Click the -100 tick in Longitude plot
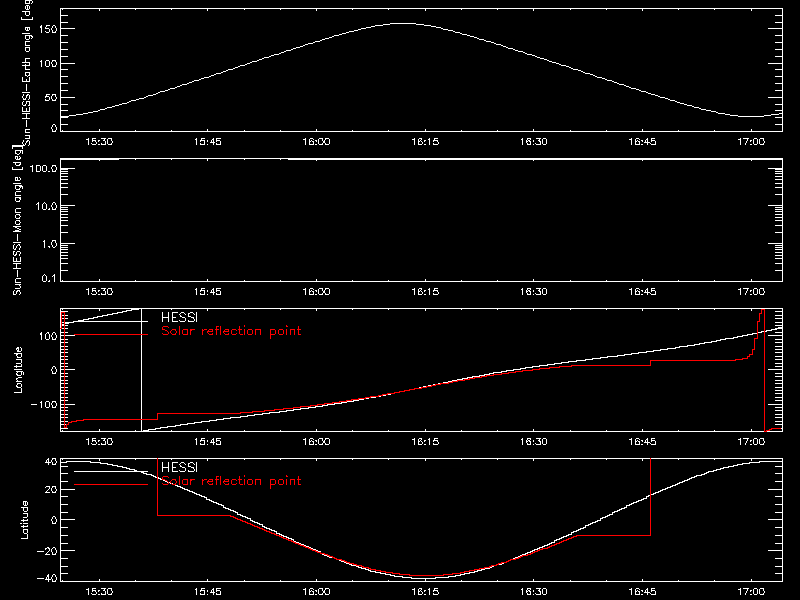The height and width of the screenshot is (600, 800). coord(44,404)
